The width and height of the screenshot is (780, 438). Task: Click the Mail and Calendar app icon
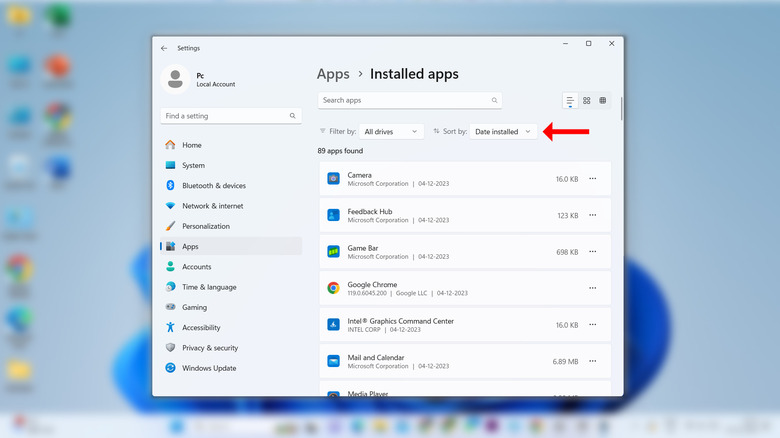[x=333, y=360]
